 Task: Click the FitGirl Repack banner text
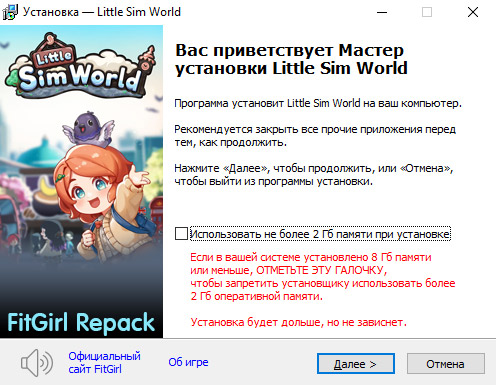click(x=81, y=323)
